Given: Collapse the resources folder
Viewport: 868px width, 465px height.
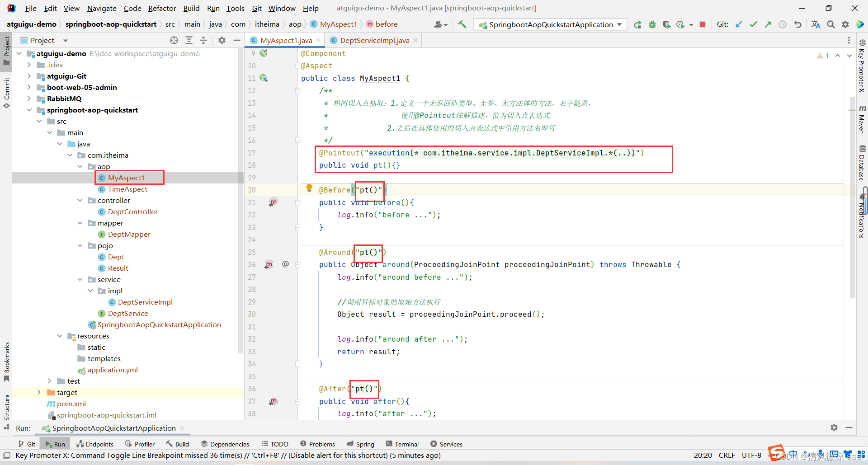Looking at the screenshot, I should point(60,336).
